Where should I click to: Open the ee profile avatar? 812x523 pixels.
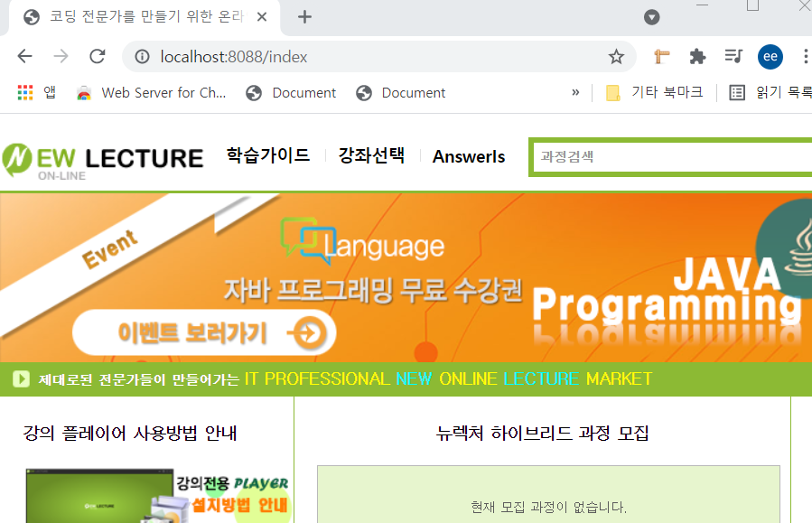(770, 56)
